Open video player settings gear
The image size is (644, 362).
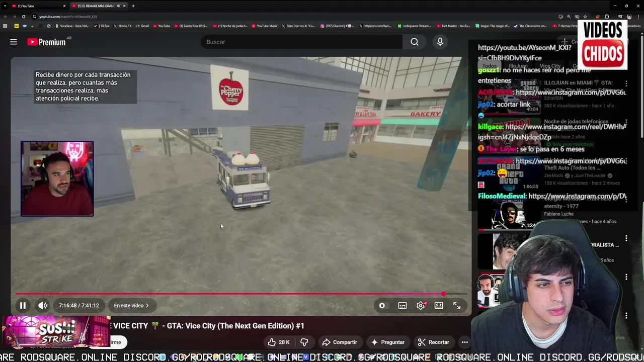click(421, 305)
